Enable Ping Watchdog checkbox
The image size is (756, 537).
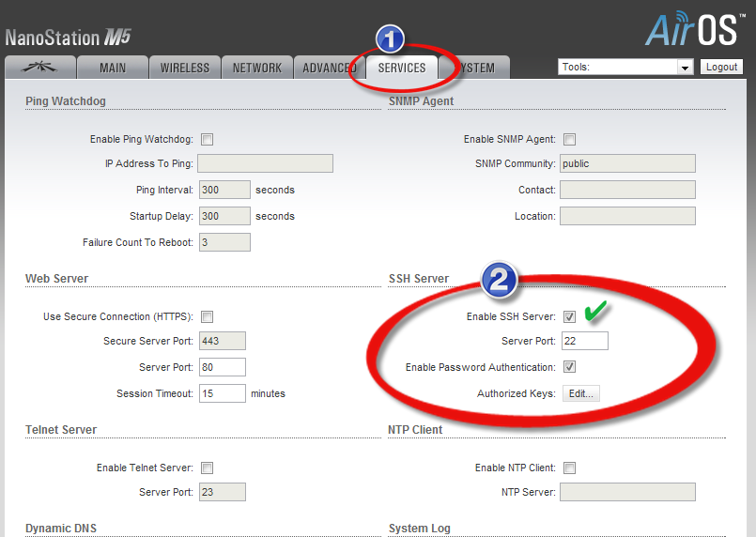coord(207,139)
